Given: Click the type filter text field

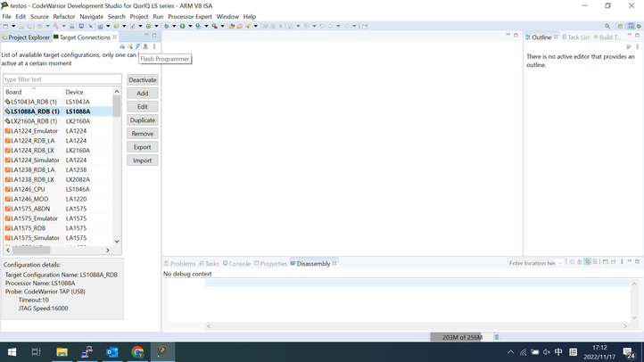Looking at the screenshot, I should [x=62, y=79].
